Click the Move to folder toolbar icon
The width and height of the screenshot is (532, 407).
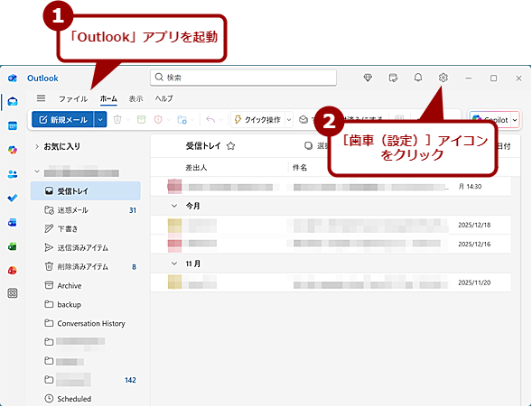click(x=182, y=120)
